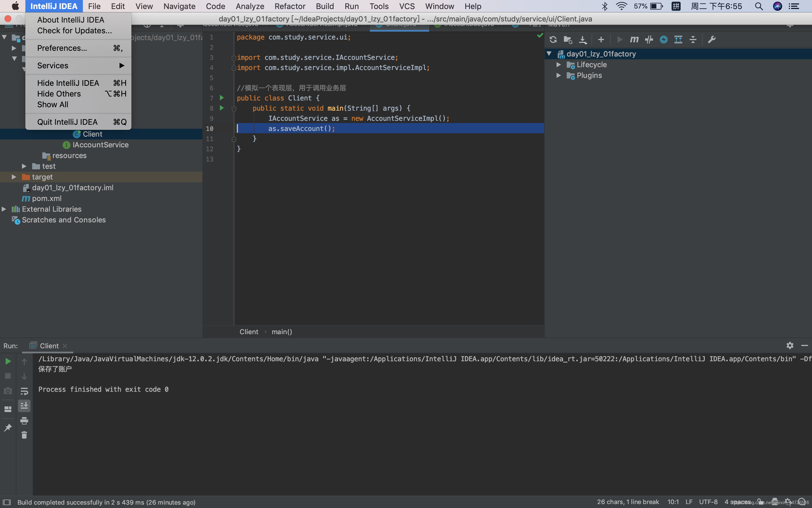Select Hide Others menu entry

[x=78, y=94]
